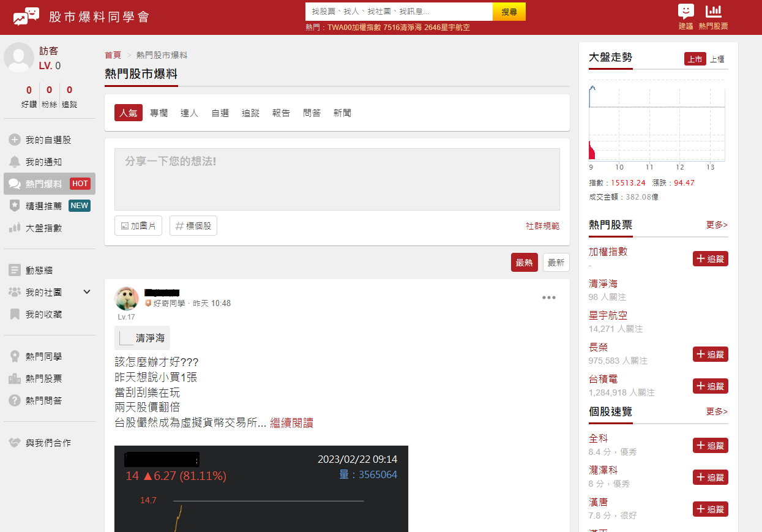This screenshot has height=532, width=762.
Task: Switch to the 專欄 tab
Action: (x=159, y=113)
